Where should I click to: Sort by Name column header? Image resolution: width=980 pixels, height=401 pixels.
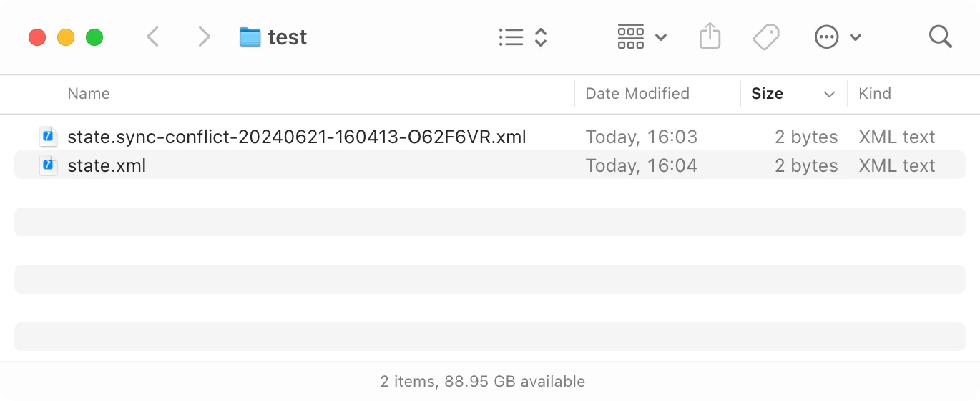(x=89, y=94)
